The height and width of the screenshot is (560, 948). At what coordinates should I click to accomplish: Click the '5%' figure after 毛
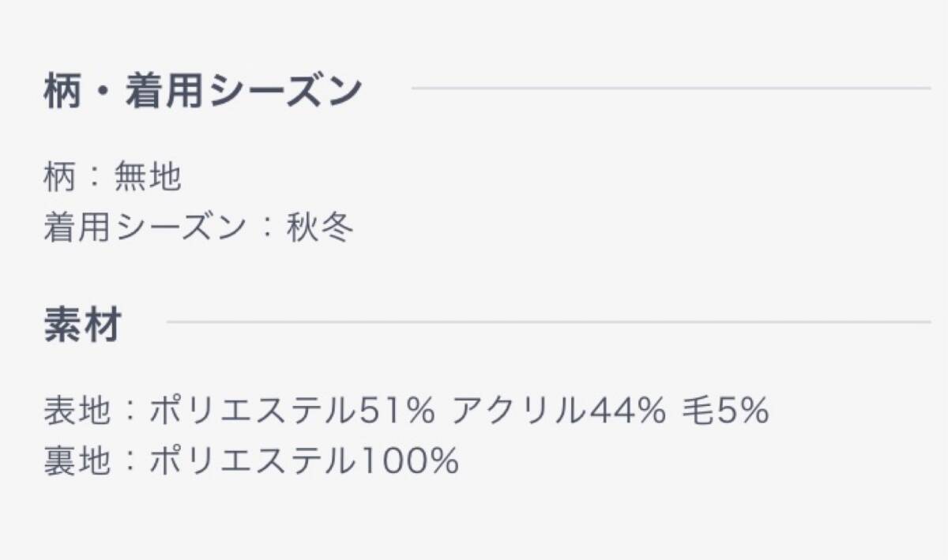[742, 411]
